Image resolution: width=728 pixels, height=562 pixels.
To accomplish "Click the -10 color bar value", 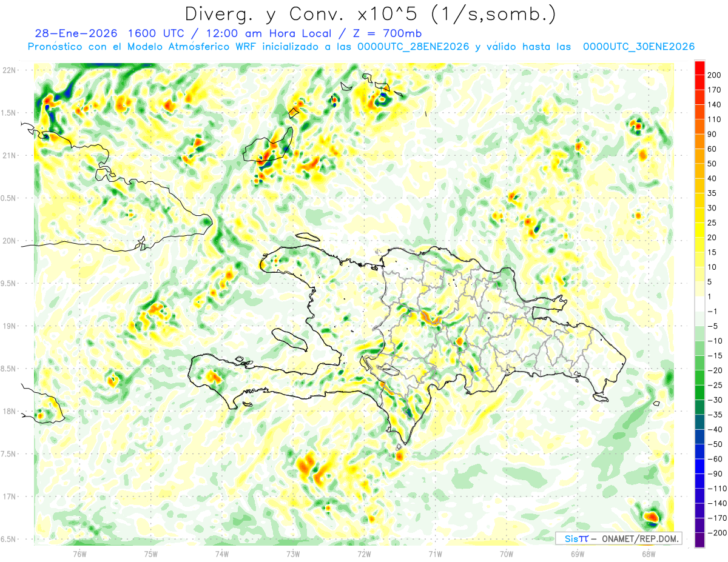I will click(x=715, y=341).
